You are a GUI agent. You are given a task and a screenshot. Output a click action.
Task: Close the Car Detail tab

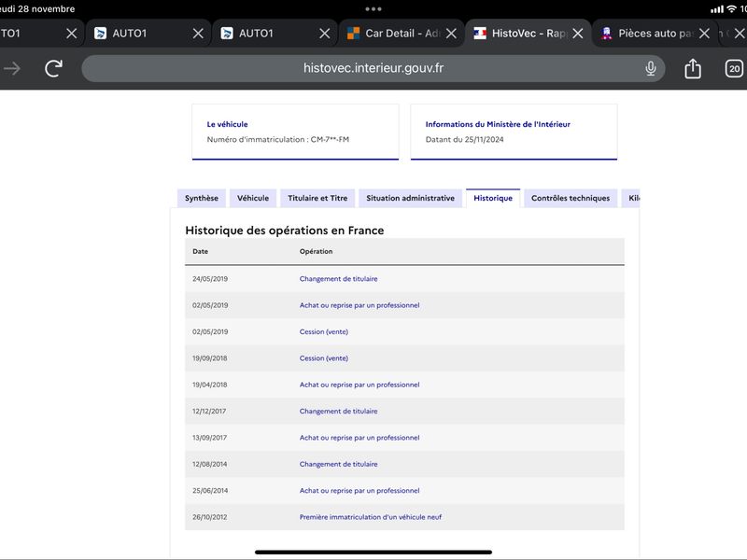[x=451, y=34]
